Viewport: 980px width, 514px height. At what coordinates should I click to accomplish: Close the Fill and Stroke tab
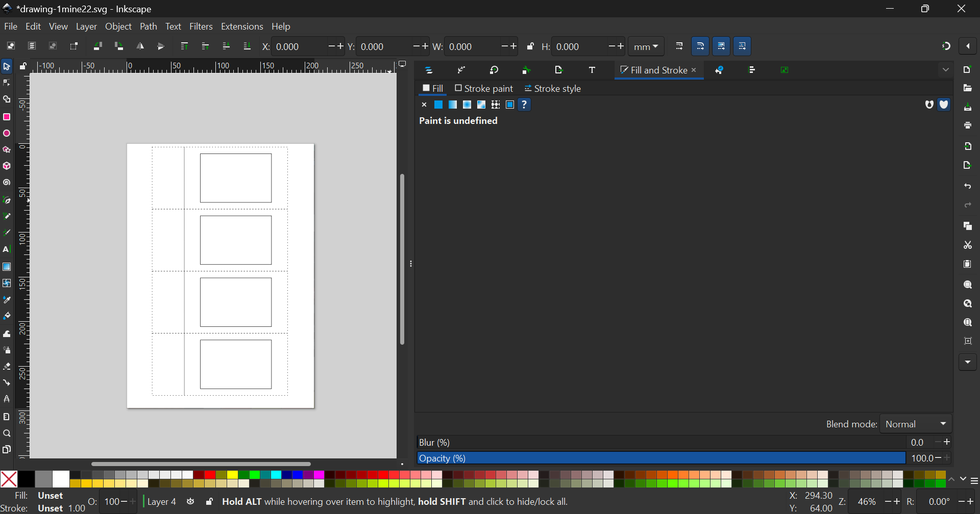tap(694, 70)
